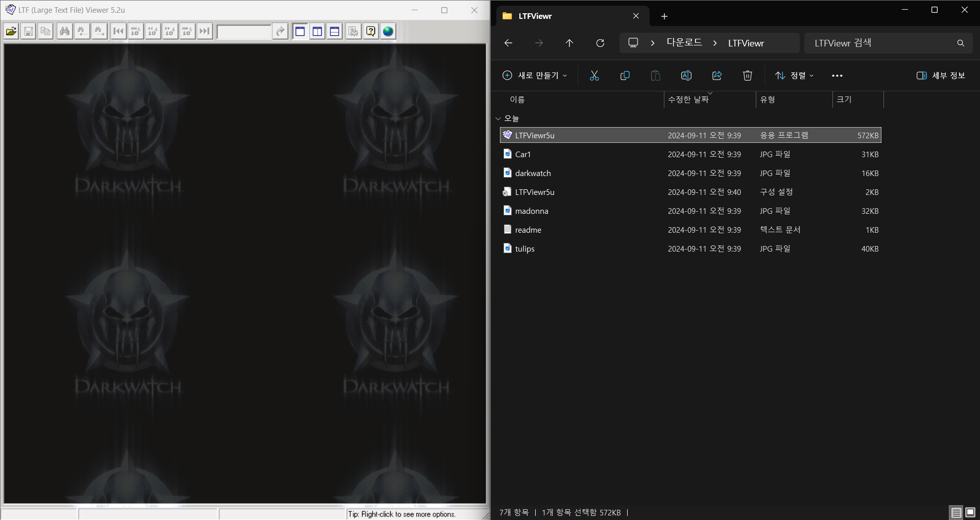Open the 정렬 sort dropdown
This screenshot has height=520, width=980.
tap(794, 76)
